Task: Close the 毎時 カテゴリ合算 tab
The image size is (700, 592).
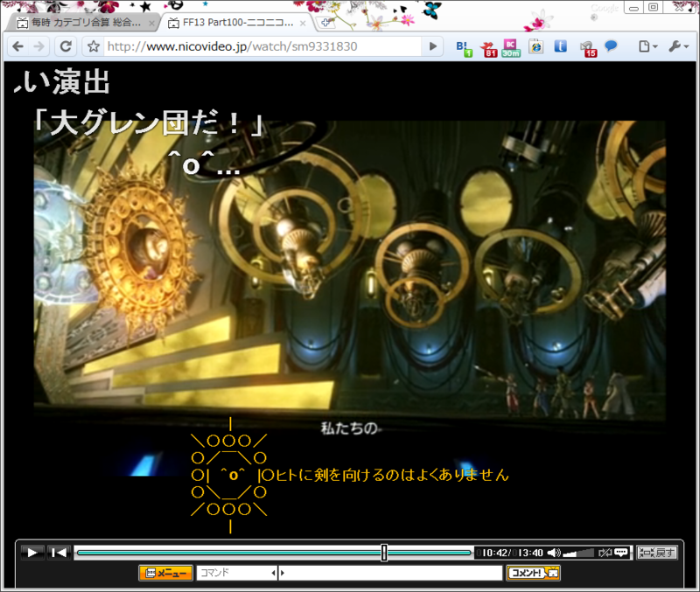Action: click(x=151, y=24)
